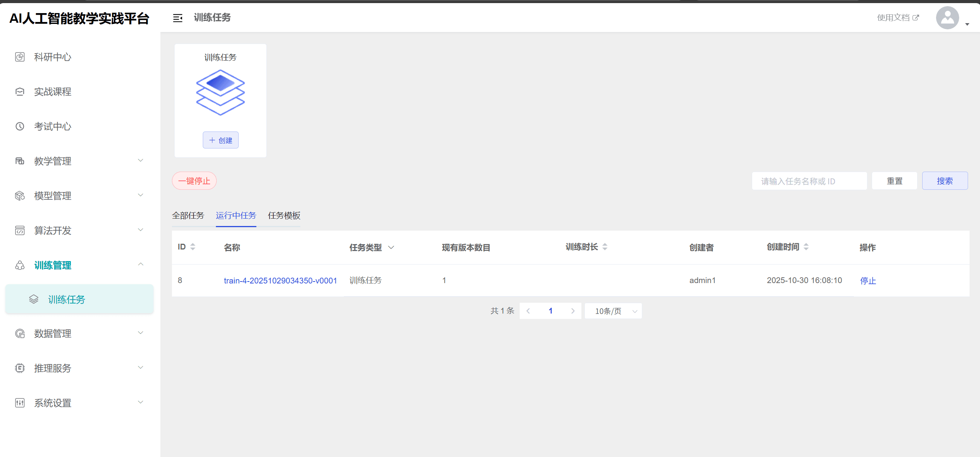Screen dimensions: 980x457
Task: Click the task name or ID search field
Action: [809, 181]
